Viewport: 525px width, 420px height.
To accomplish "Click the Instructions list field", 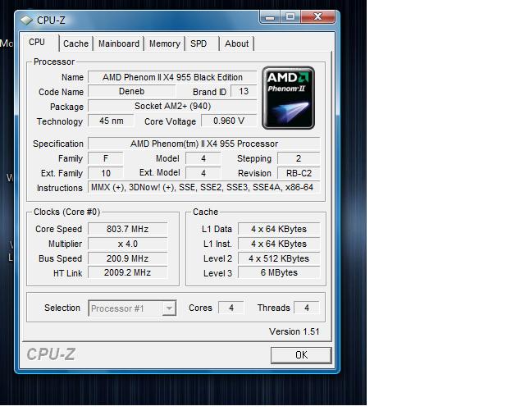I will point(204,187).
